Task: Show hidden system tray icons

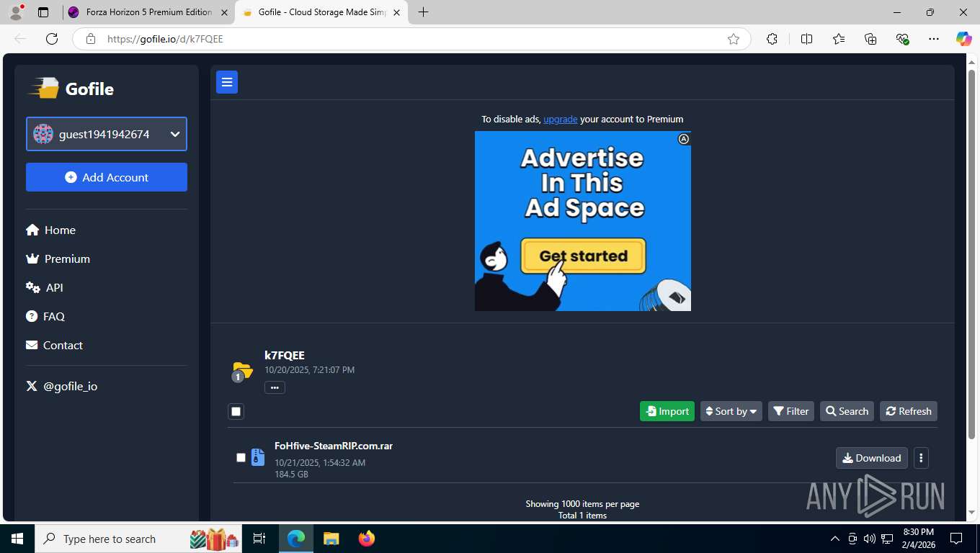Action: pyautogui.click(x=835, y=539)
